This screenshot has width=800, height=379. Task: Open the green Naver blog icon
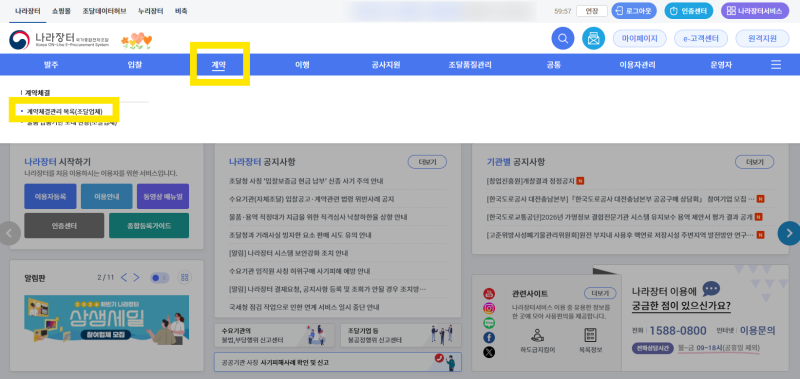489,323
